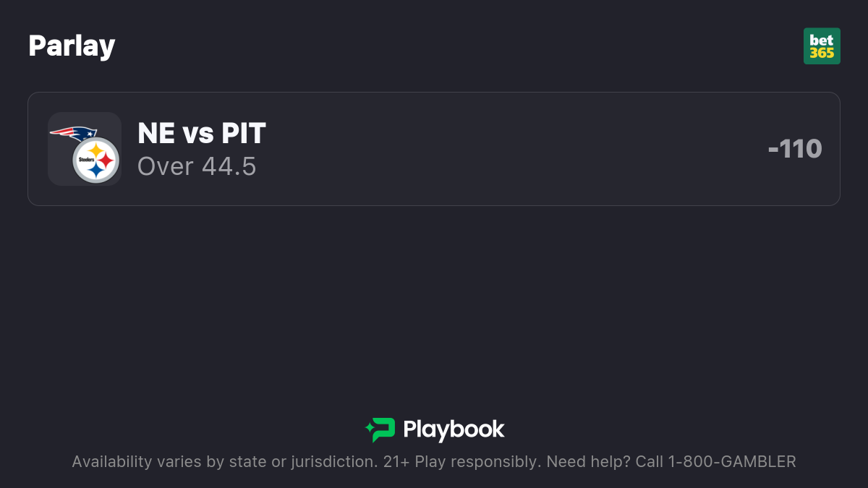This screenshot has width=868, height=488.
Task: Click the "PIT" team abbreviation
Action: click(243, 133)
